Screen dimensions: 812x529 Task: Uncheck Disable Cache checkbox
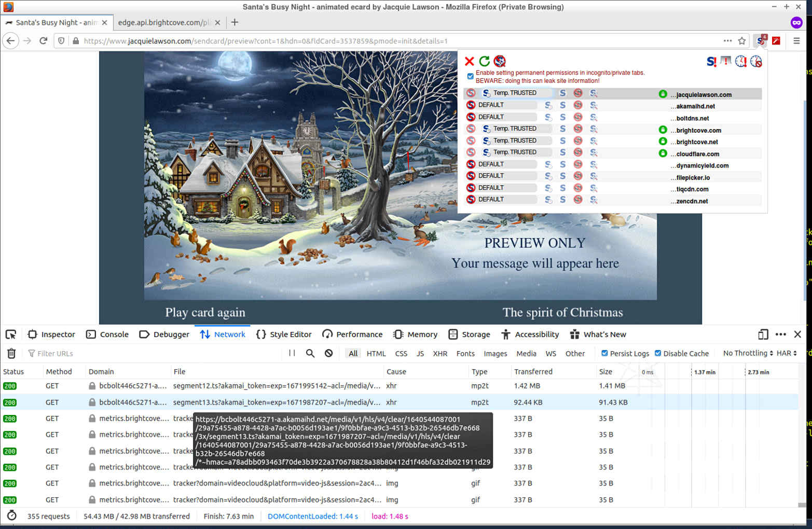point(658,353)
